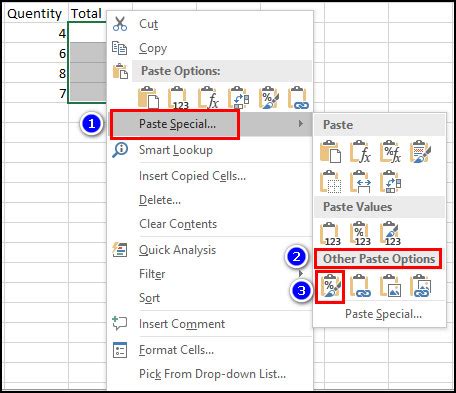Select the Quentity header cell

[35, 13]
